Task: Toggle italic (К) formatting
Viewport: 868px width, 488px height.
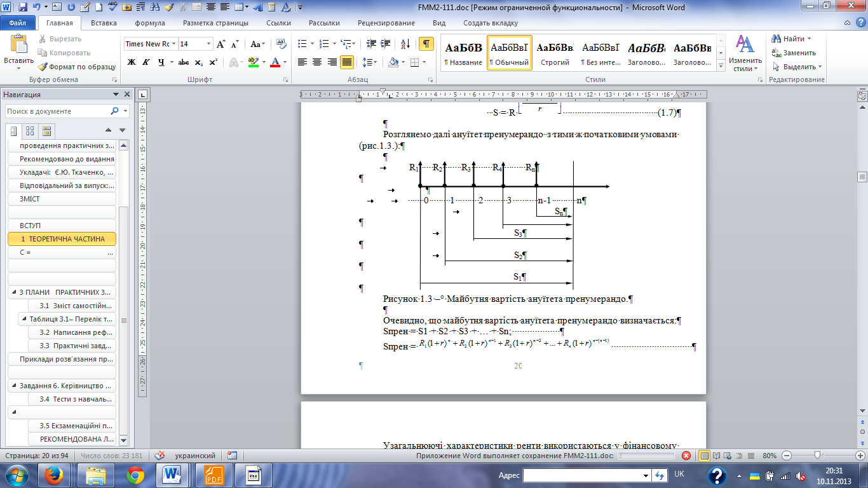Action: (146, 62)
